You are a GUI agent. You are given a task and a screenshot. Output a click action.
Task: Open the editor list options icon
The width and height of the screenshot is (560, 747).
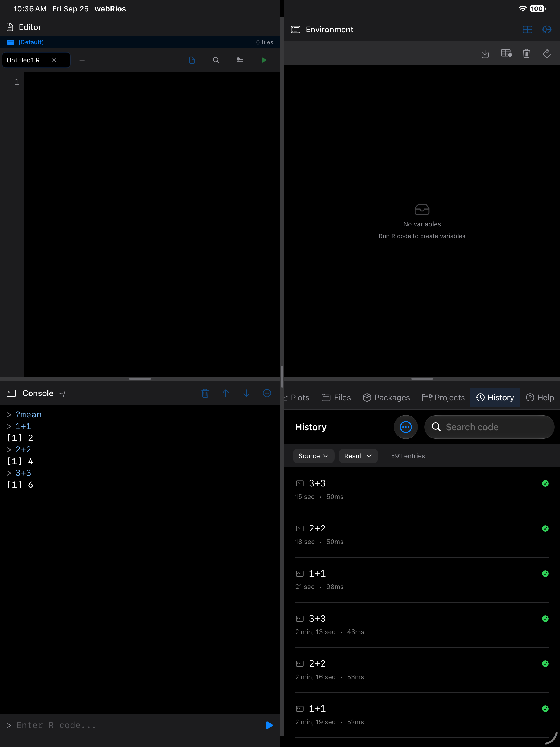point(240,60)
